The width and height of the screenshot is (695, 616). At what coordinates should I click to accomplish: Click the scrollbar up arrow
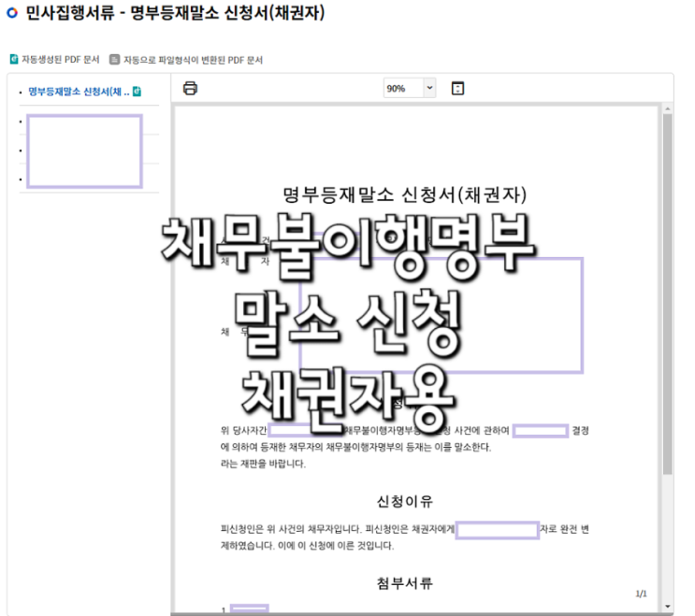pyautogui.click(x=667, y=108)
